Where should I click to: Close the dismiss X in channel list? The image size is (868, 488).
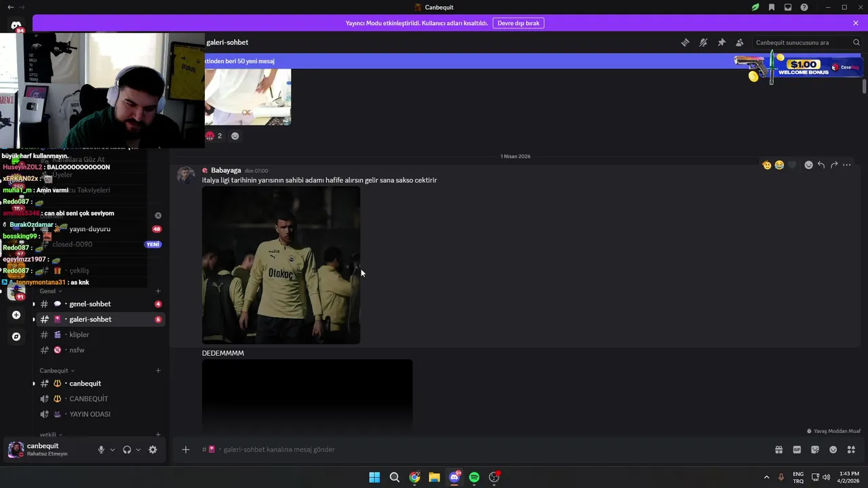[158, 216]
